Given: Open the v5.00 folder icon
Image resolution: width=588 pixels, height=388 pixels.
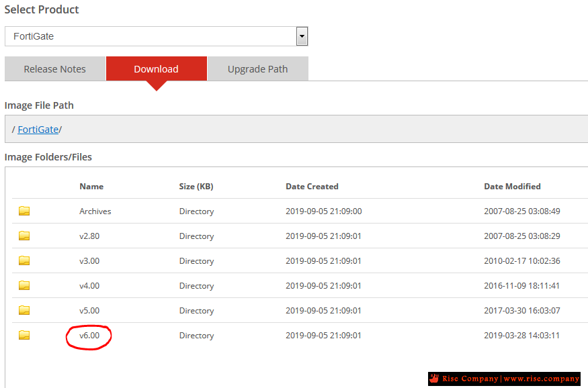Looking at the screenshot, I should coord(24,310).
